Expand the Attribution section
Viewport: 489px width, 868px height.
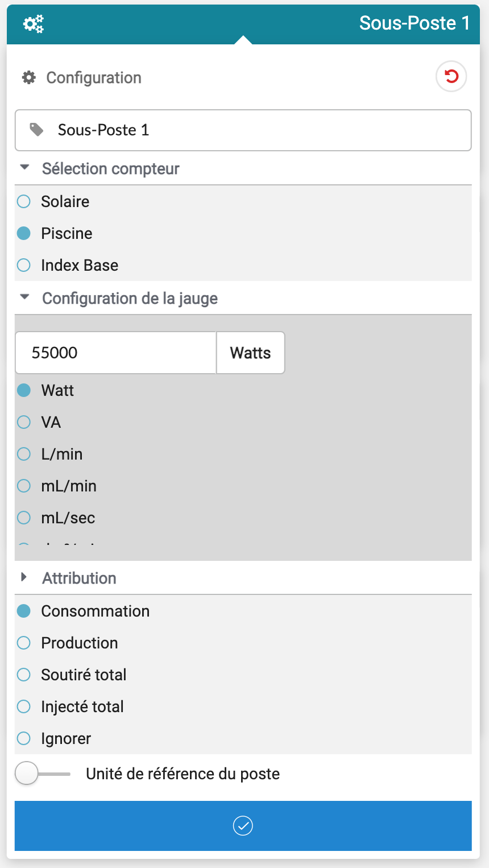coord(24,577)
